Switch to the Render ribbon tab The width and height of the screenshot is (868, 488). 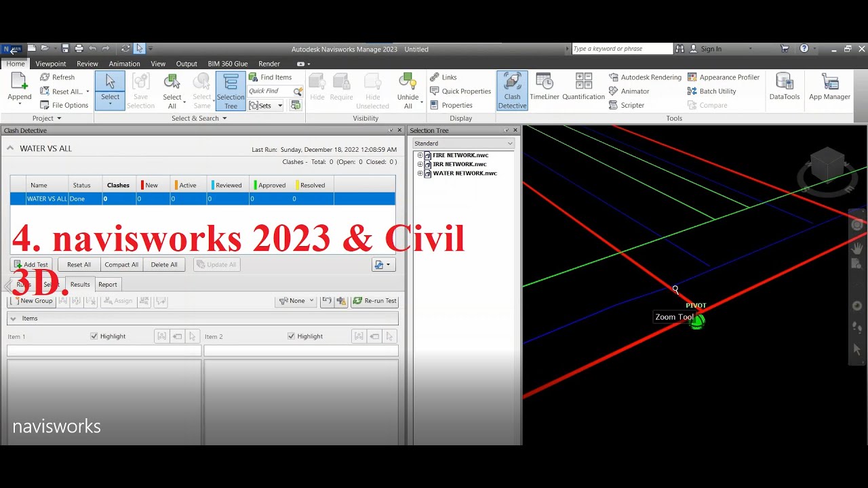pos(269,64)
